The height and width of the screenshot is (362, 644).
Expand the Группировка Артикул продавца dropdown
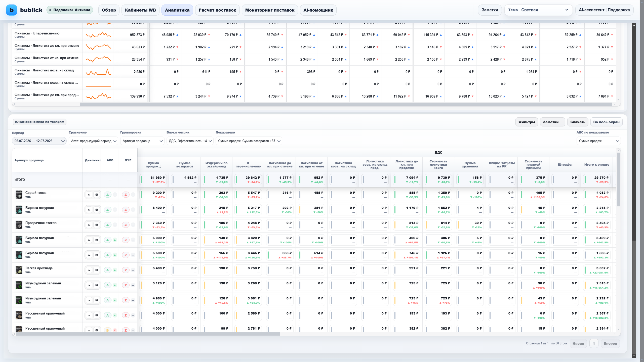[x=142, y=141]
